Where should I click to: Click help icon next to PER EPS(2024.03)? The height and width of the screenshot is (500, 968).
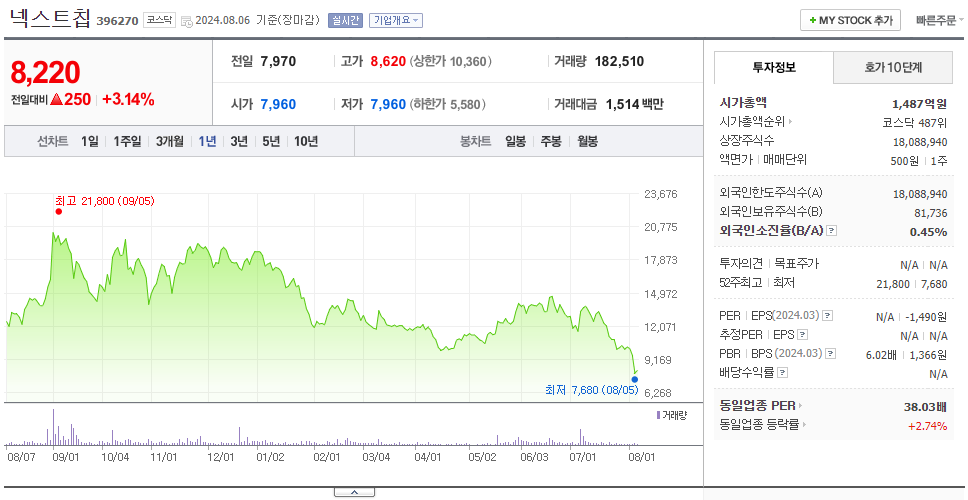click(828, 316)
